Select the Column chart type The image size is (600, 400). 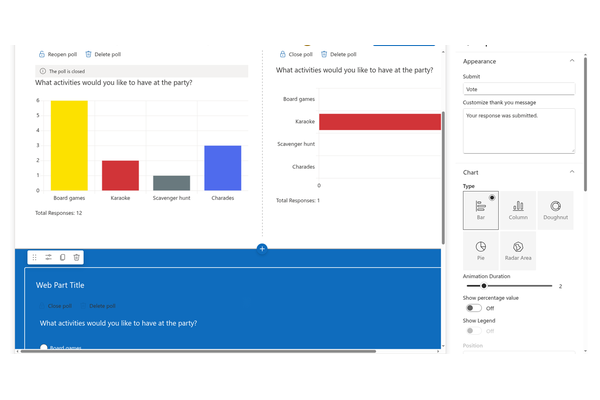[518, 211]
